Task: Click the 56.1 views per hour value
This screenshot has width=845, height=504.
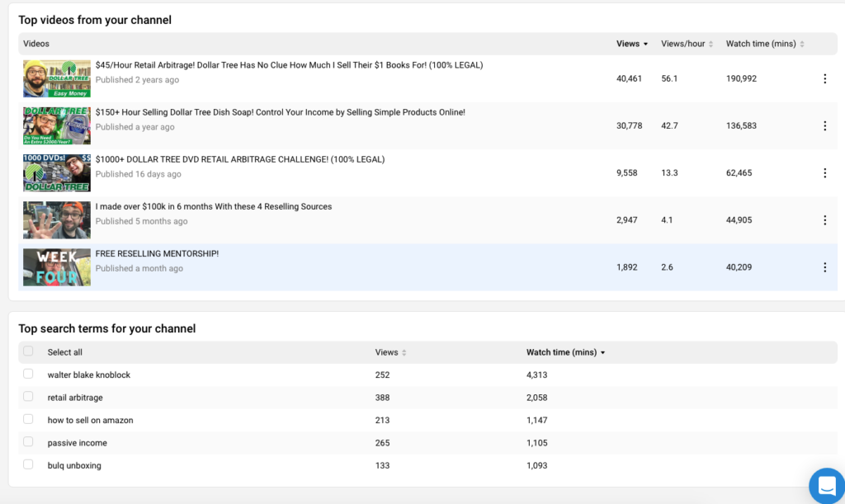Action: pos(669,78)
